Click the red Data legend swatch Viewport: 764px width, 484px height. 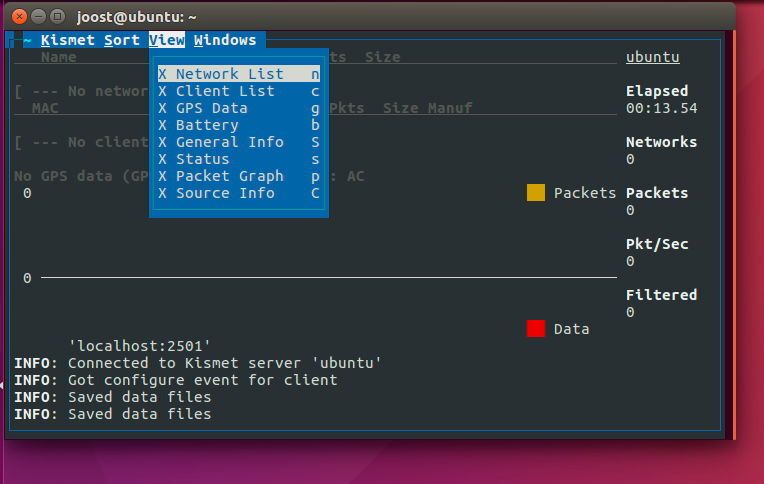click(x=536, y=329)
